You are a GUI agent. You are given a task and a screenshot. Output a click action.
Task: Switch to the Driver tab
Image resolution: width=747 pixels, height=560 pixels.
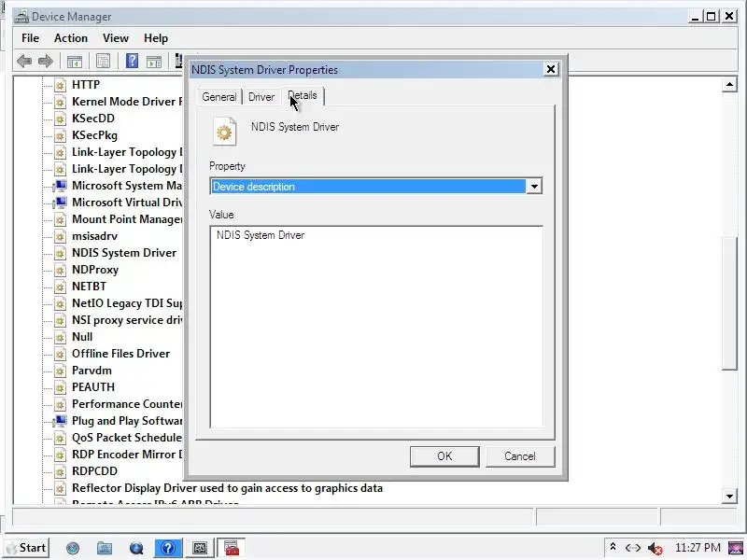[261, 97]
